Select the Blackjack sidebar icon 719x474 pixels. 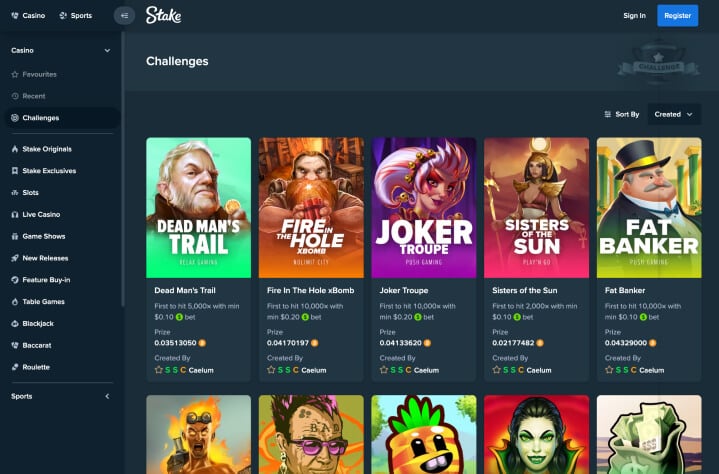[x=15, y=324]
